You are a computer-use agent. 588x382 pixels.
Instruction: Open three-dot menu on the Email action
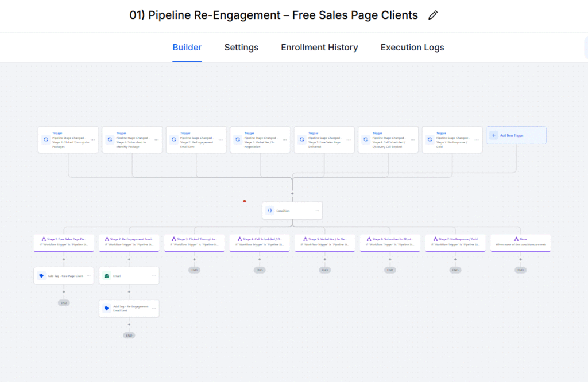pos(153,276)
